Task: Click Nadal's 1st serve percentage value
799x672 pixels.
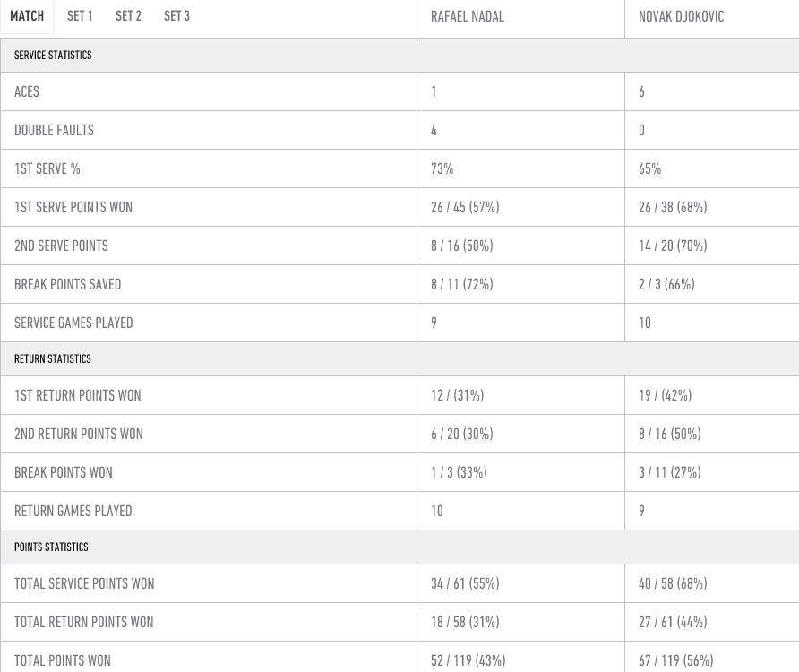Action: (442, 168)
